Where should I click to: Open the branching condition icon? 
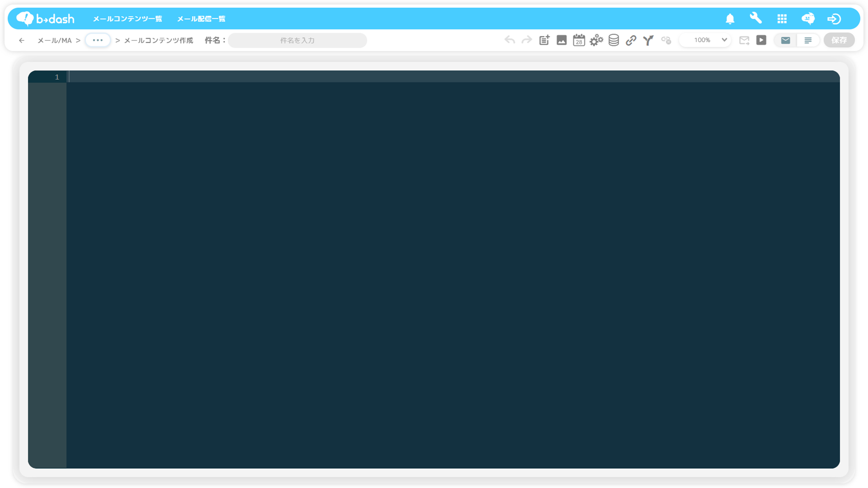648,40
